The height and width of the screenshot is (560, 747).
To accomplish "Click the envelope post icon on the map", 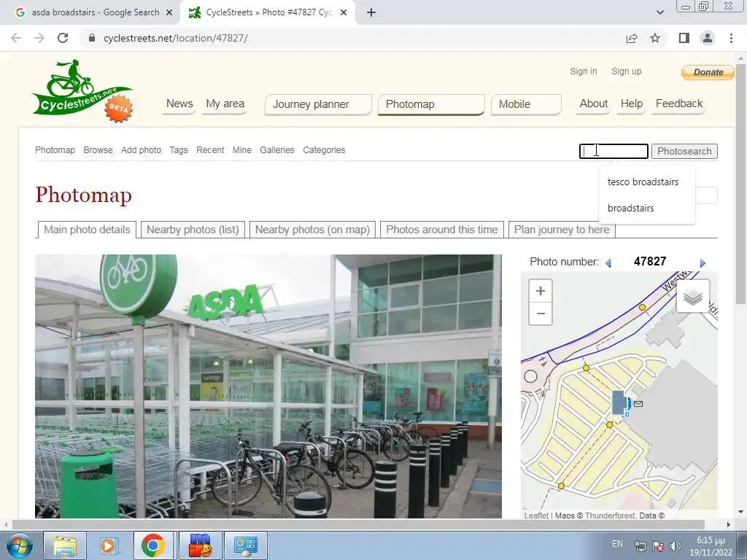I will (638, 404).
